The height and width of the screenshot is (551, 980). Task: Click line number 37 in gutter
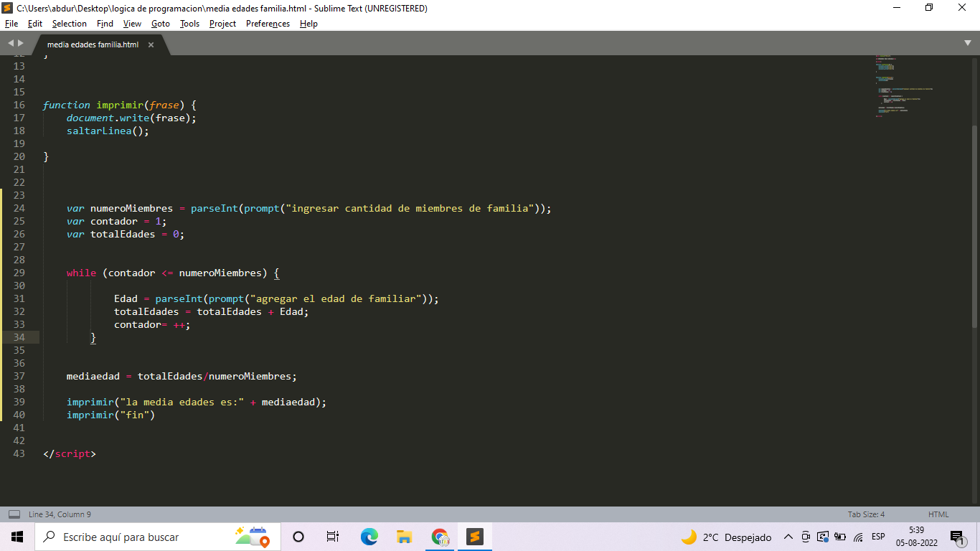(x=19, y=376)
